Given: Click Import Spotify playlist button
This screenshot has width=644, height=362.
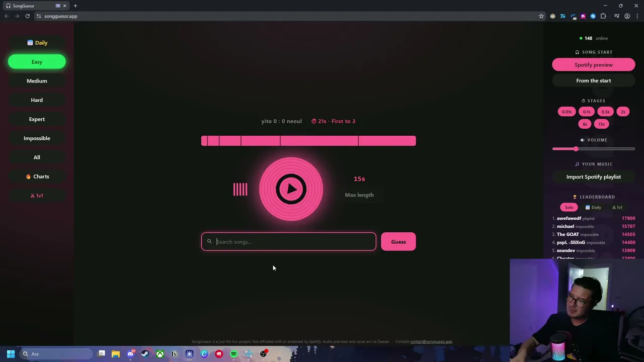Looking at the screenshot, I should pyautogui.click(x=594, y=177).
